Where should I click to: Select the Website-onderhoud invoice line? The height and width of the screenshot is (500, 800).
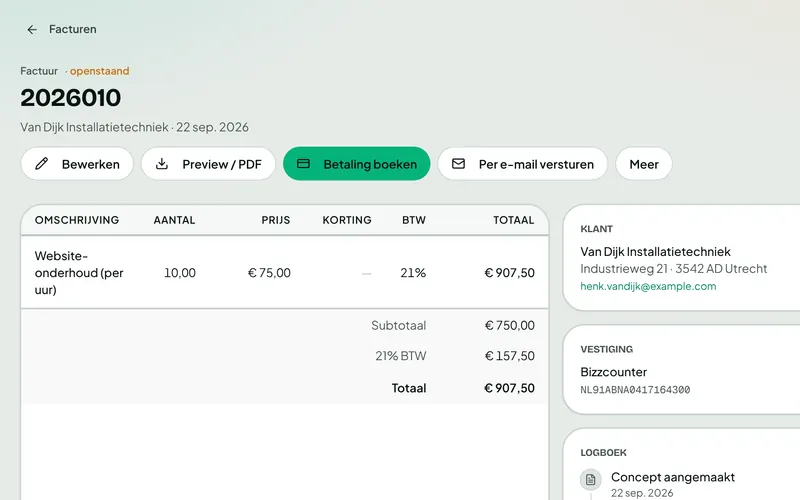tap(285, 272)
